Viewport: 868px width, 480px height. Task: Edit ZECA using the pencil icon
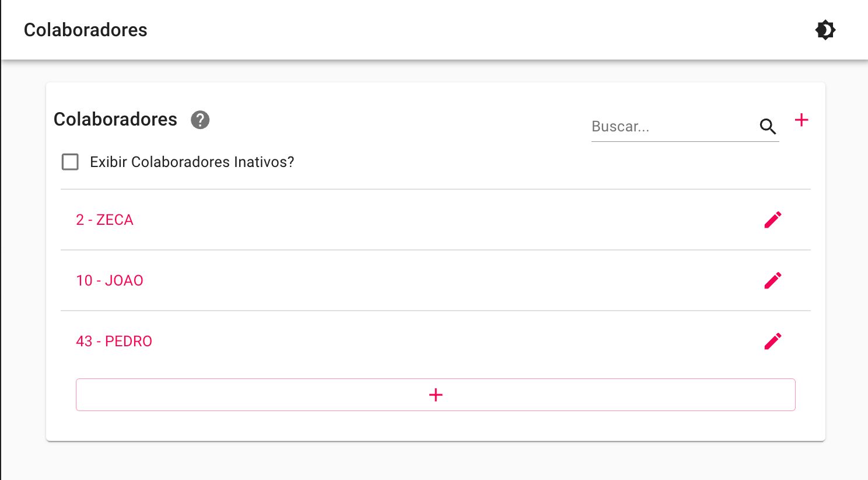click(x=773, y=220)
